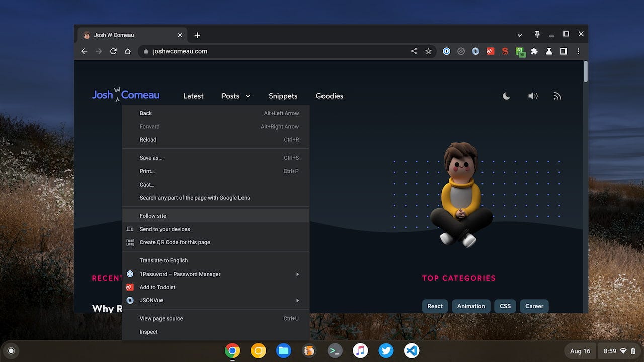
Task: Click the Josh W Comeau site logo
Action: pyautogui.click(x=126, y=94)
